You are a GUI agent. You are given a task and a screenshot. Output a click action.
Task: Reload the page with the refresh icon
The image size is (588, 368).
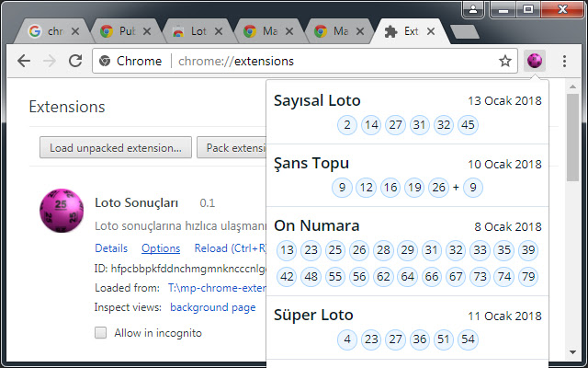click(75, 61)
